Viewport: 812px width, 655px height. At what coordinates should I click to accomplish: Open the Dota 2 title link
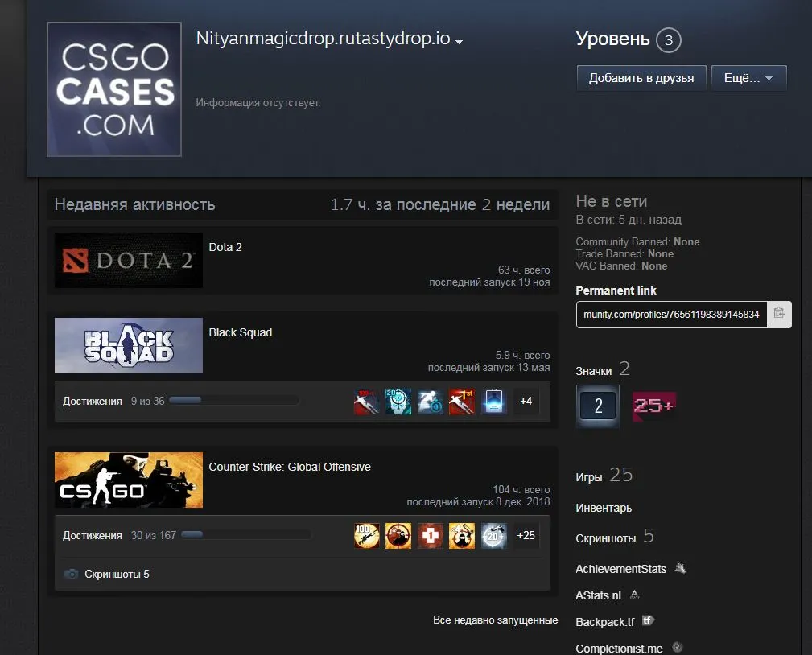point(225,247)
